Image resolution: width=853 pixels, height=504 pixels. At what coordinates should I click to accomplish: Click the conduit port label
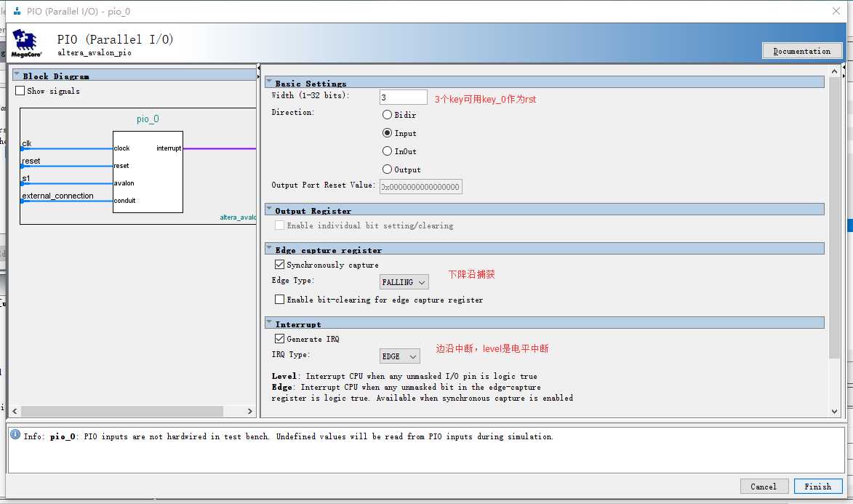tap(124, 200)
